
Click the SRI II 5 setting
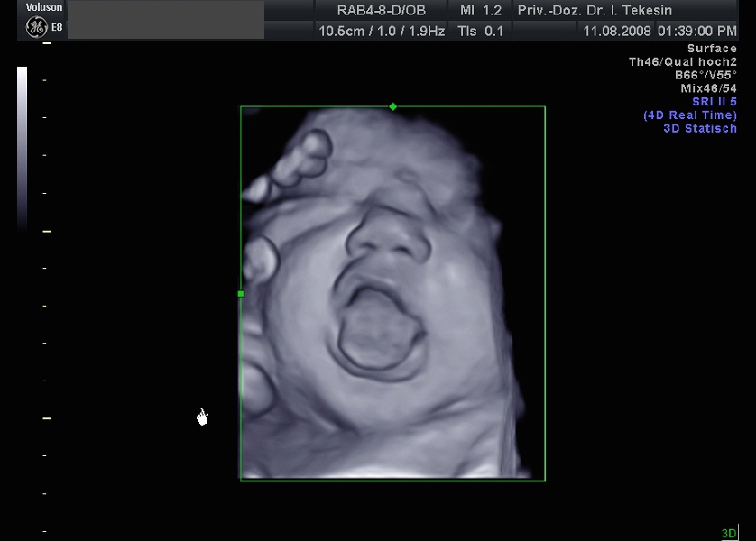click(x=715, y=102)
